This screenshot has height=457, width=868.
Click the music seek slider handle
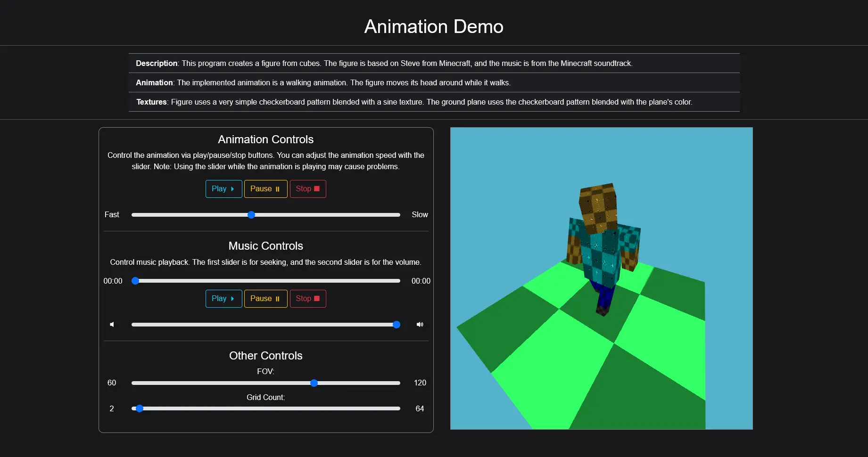point(135,281)
